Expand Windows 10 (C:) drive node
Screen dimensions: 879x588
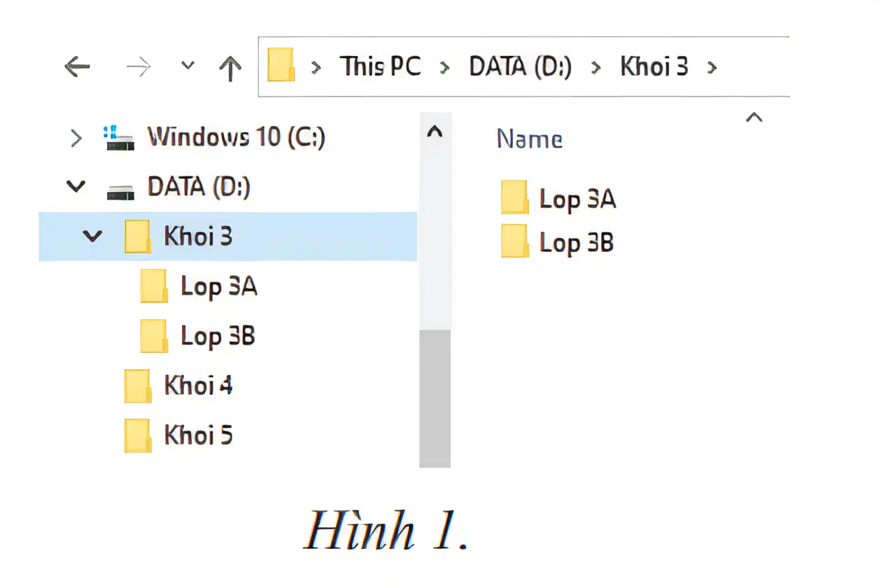click(76, 138)
